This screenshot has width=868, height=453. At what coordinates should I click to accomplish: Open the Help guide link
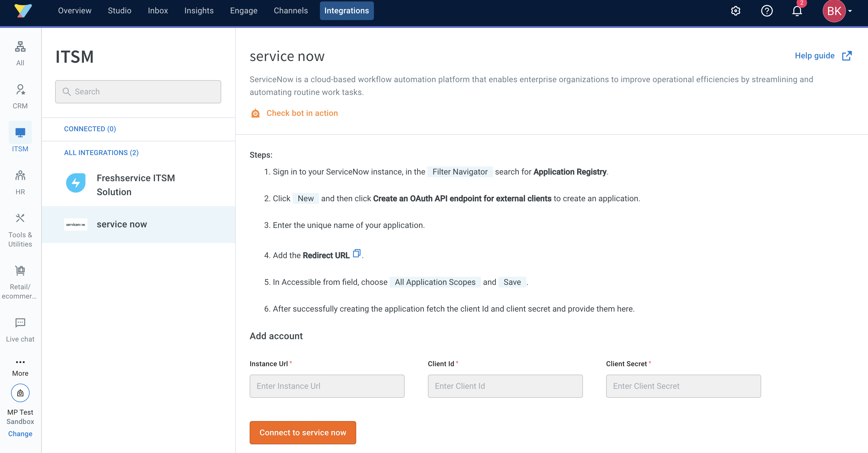point(814,56)
